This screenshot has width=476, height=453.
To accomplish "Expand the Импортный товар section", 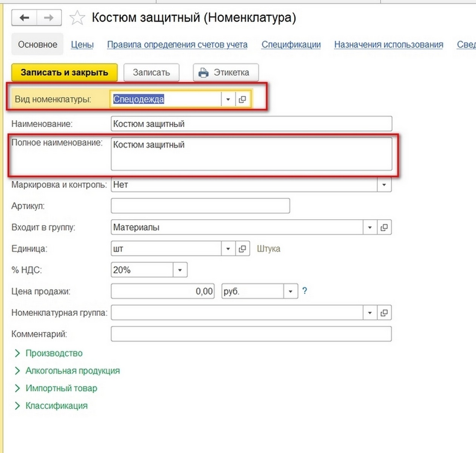I will tap(61, 388).
